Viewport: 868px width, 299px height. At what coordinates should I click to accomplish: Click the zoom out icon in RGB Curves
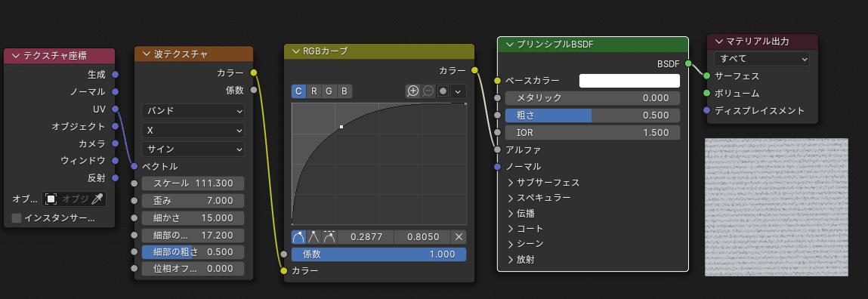[428, 91]
